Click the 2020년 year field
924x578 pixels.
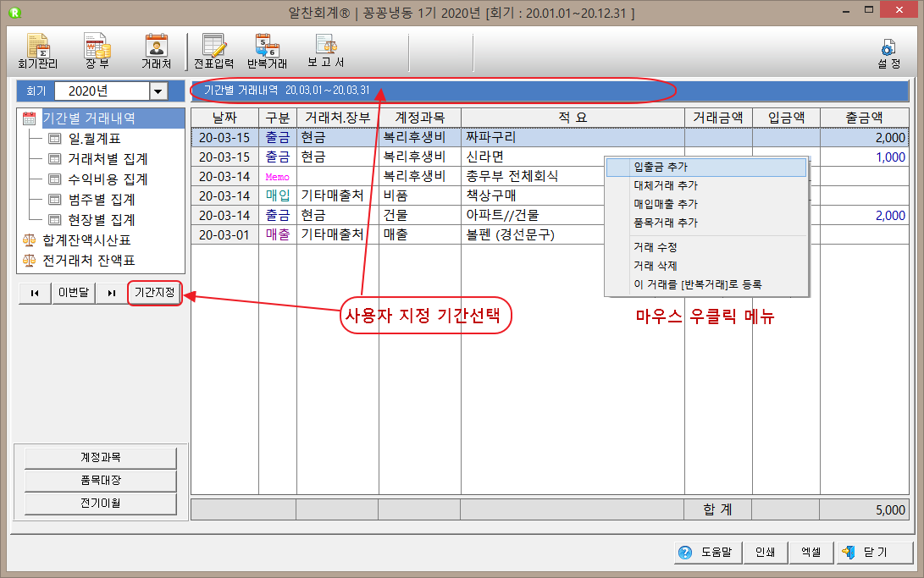point(102,91)
